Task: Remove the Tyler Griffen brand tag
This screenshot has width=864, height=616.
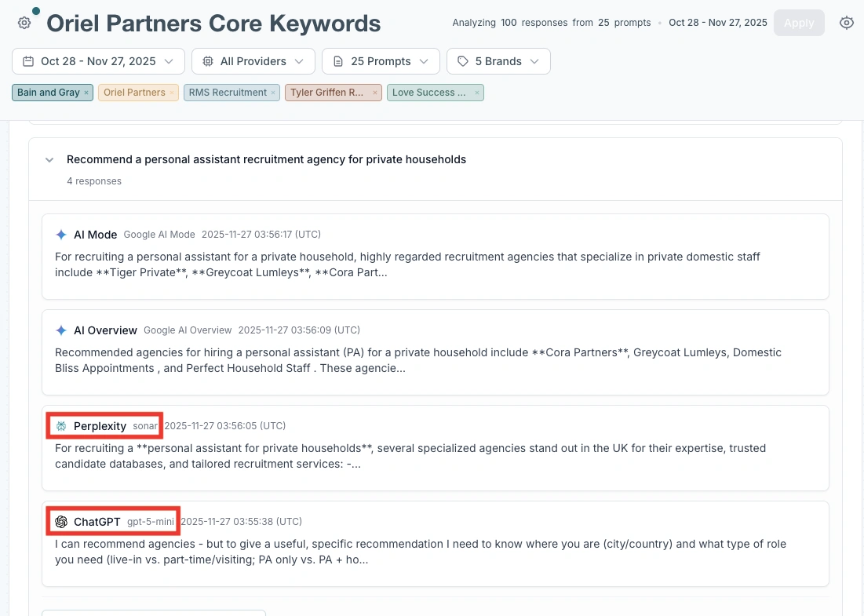Action: click(375, 93)
